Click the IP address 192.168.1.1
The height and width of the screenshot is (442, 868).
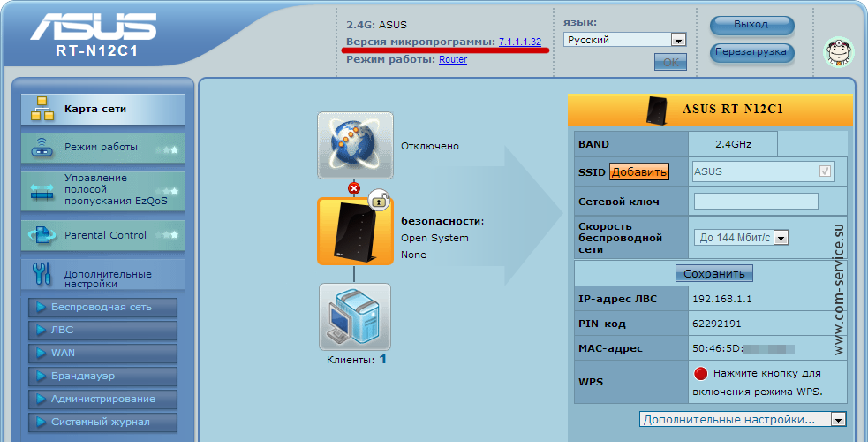pyautogui.click(x=721, y=299)
